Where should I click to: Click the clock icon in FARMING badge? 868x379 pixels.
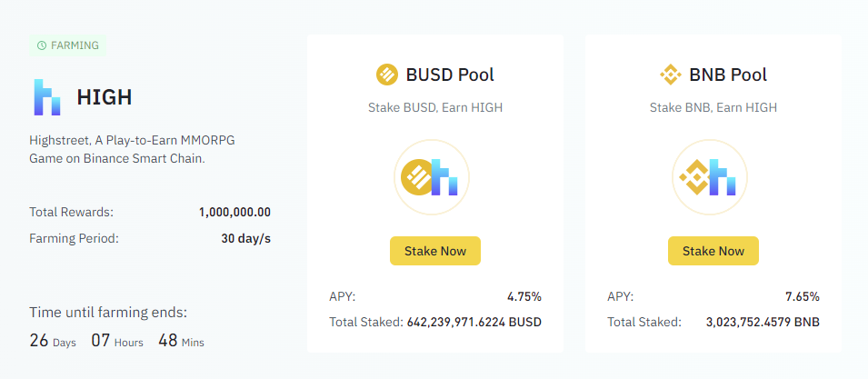click(41, 45)
